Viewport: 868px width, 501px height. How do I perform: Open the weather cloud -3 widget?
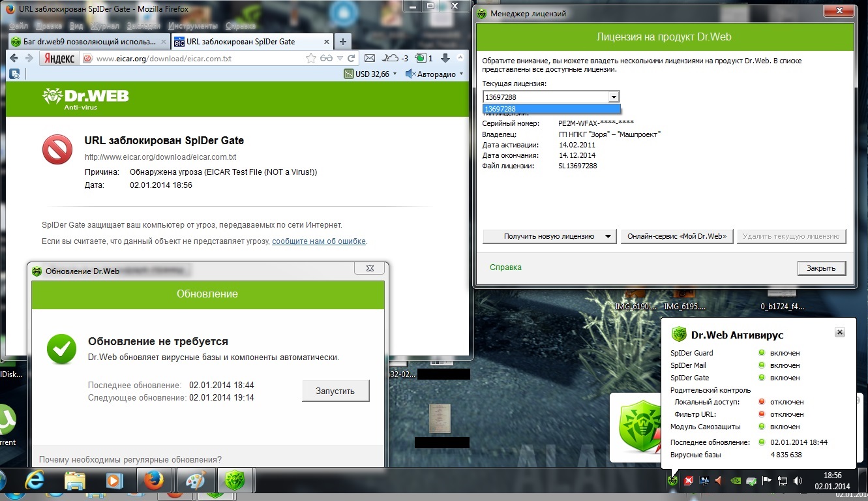(x=395, y=58)
